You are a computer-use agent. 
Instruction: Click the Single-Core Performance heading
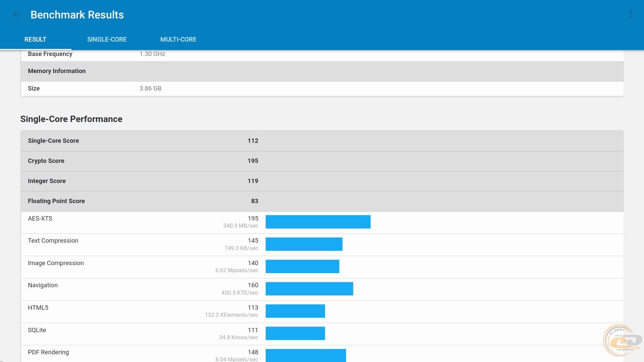71,119
